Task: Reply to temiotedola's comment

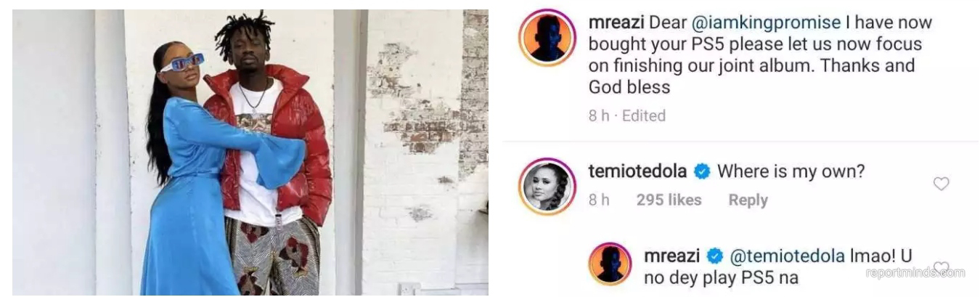Action: click(x=748, y=200)
